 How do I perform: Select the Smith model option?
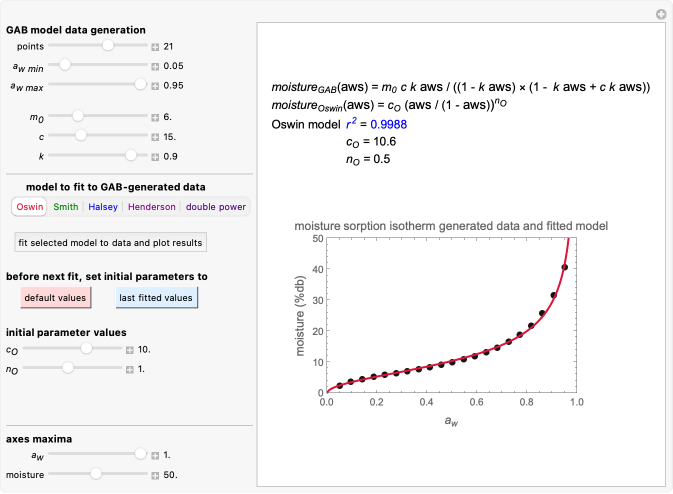tap(66, 207)
